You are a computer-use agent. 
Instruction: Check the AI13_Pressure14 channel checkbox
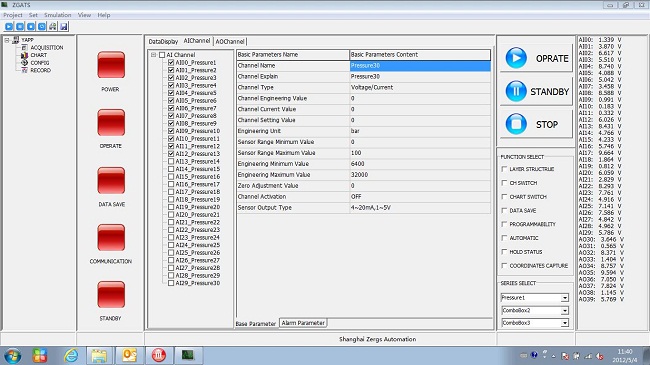pos(171,161)
